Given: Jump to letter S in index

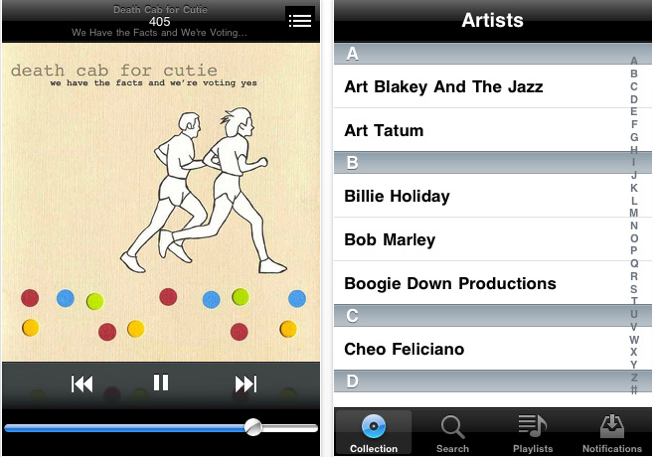Looking at the screenshot, I should click(x=633, y=289).
